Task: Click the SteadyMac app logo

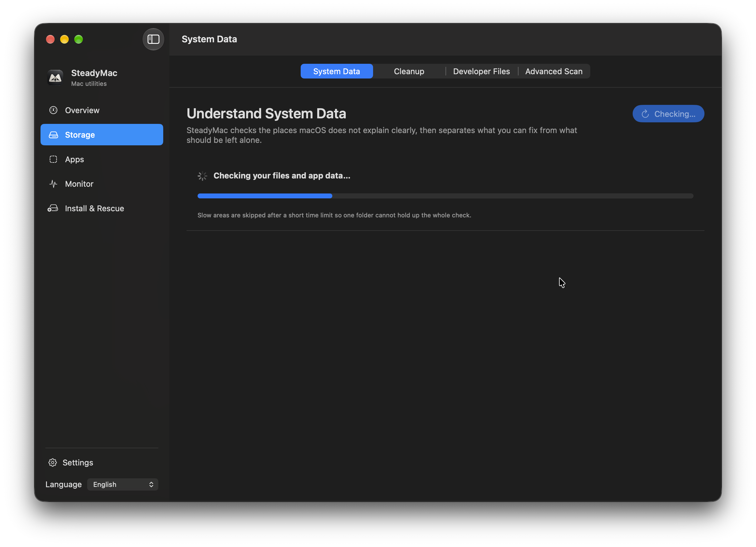Action: point(55,78)
